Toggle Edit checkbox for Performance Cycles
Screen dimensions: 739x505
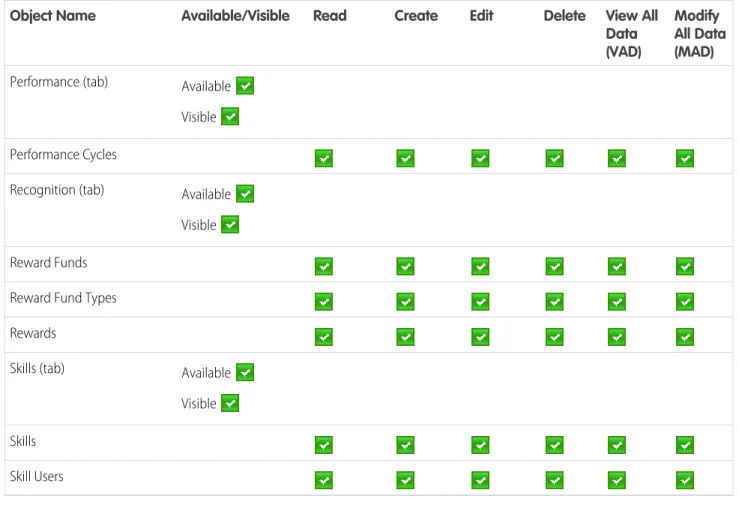(x=480, y=158)
